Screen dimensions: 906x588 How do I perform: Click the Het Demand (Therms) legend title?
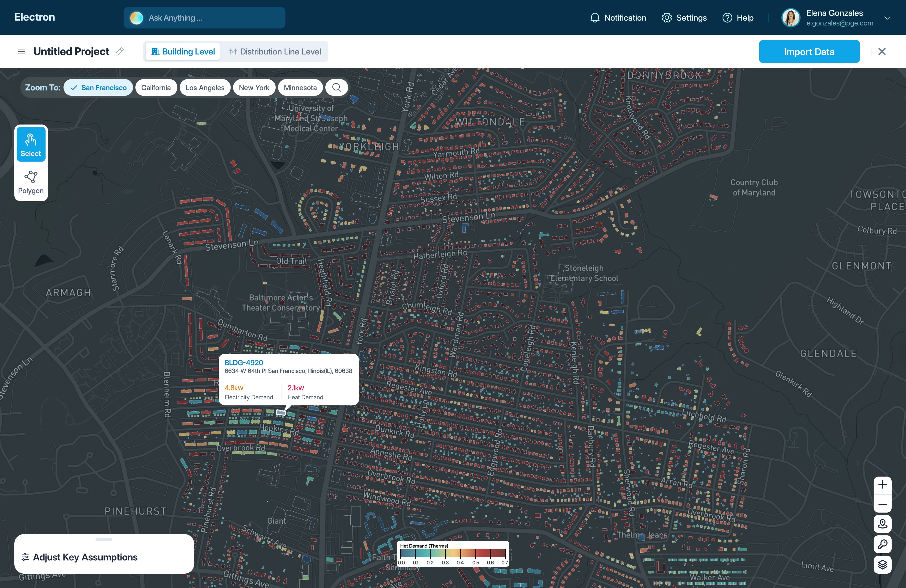[x=424, y=546]
